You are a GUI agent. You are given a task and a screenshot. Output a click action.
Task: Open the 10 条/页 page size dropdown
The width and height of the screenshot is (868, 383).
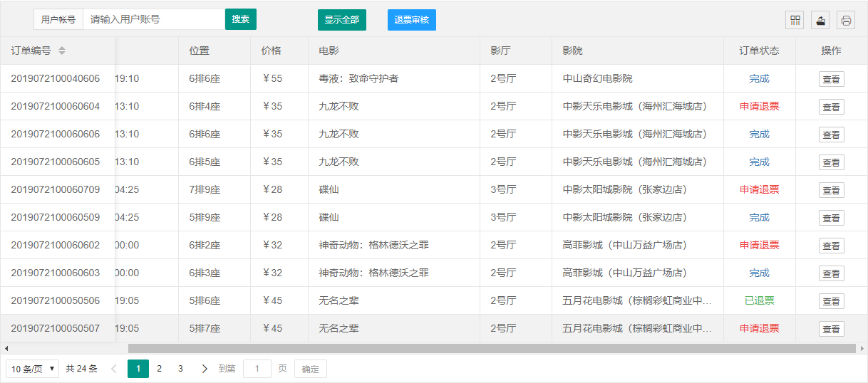[33, 369]
